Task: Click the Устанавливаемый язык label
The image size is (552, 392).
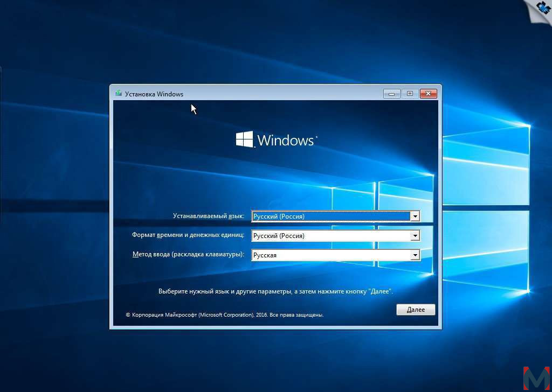Action: pos(209,216)
